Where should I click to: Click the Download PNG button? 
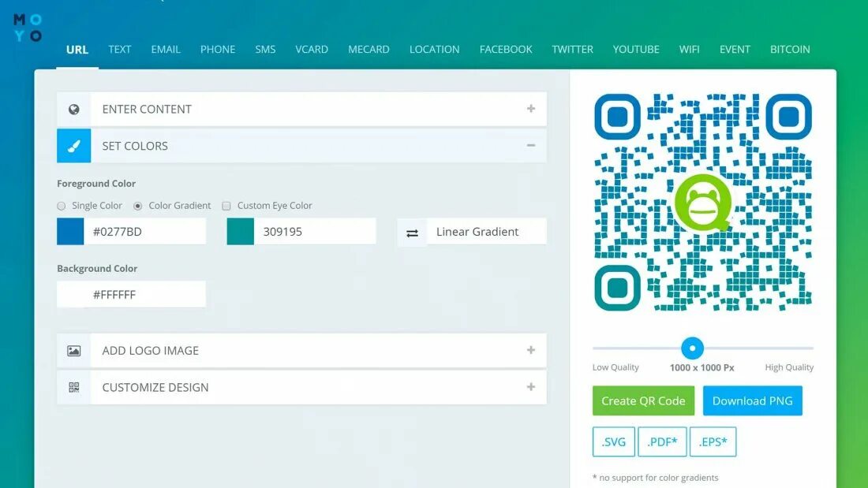[752, 400]
